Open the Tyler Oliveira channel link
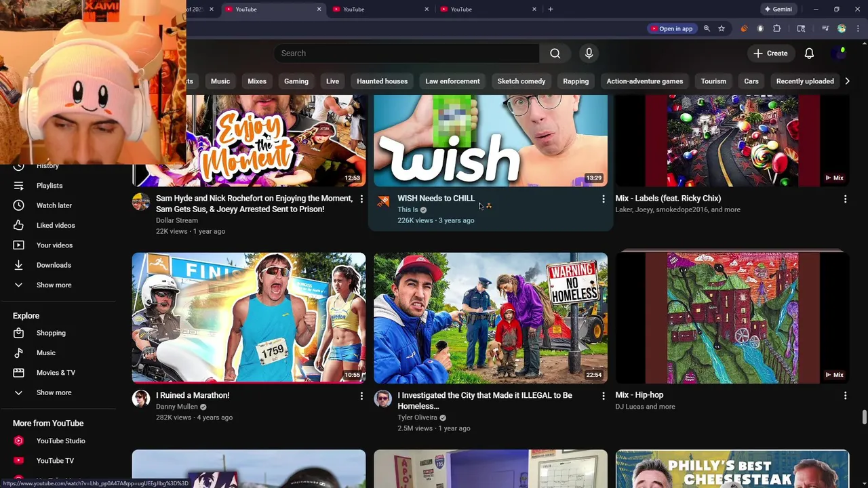The image size is (868, 488). point(417,418)
